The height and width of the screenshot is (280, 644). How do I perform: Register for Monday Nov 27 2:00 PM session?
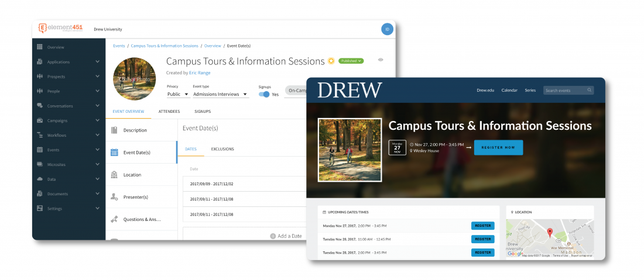482,226
